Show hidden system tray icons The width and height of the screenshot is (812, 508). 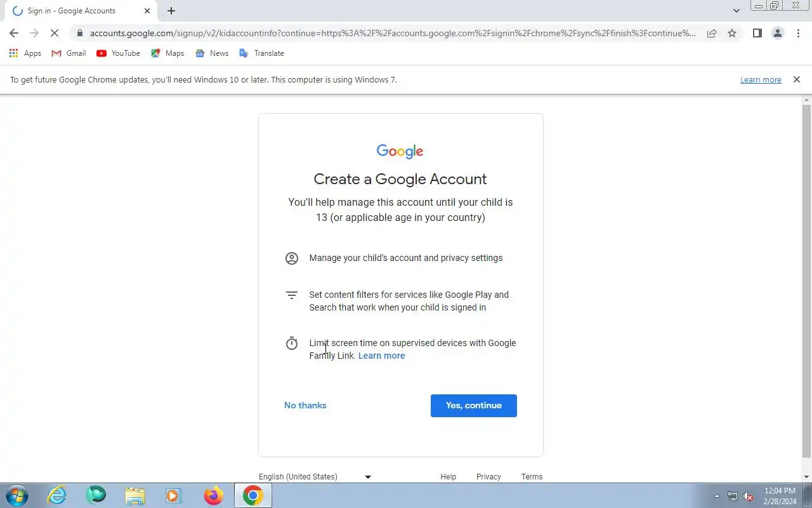click(717, 497)
